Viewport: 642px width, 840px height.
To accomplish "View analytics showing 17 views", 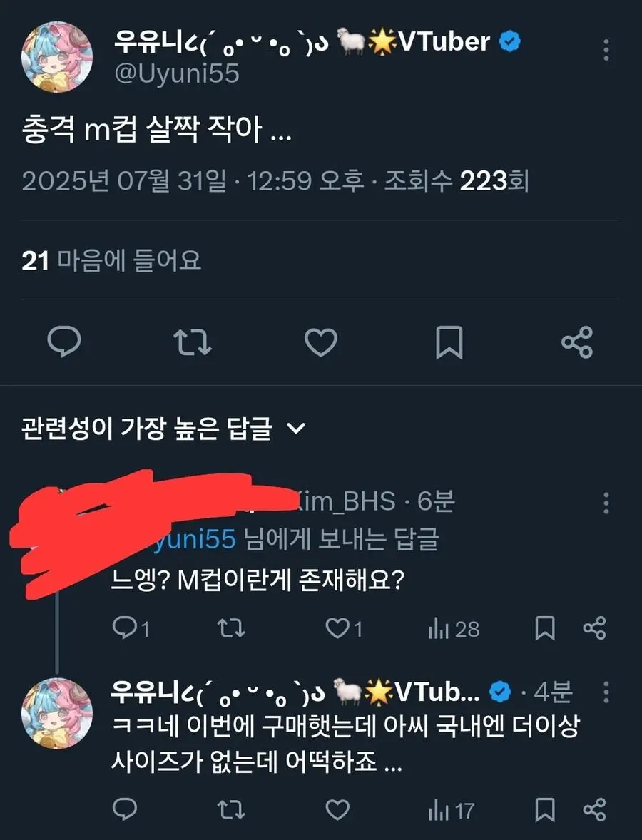I will (451, 810).
